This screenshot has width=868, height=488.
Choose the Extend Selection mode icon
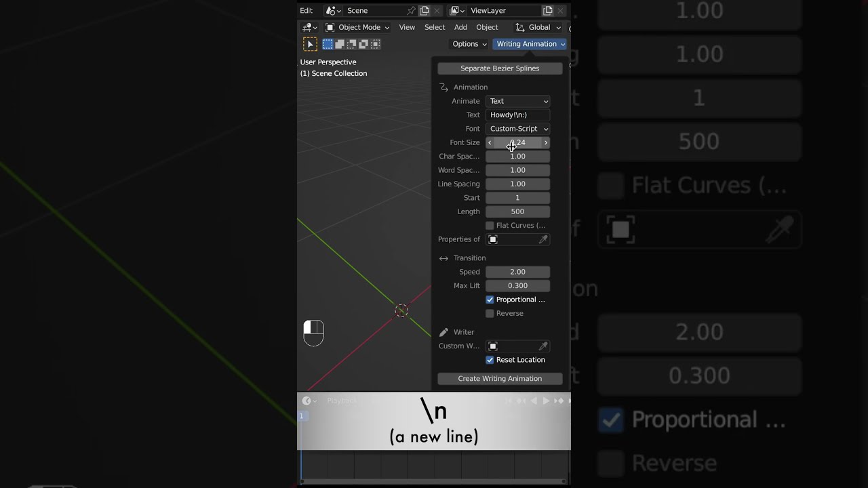pos(340,44)
